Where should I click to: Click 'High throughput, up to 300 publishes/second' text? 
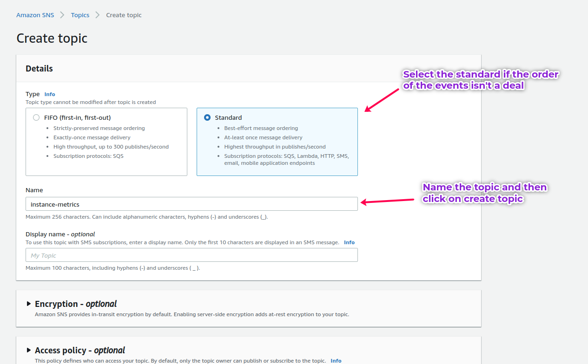(x=111, y=147)
